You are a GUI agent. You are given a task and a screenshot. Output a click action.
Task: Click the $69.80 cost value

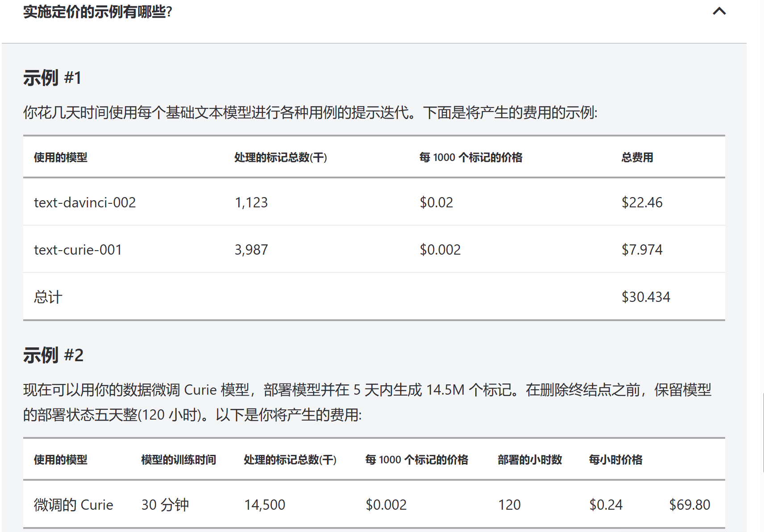689,505
